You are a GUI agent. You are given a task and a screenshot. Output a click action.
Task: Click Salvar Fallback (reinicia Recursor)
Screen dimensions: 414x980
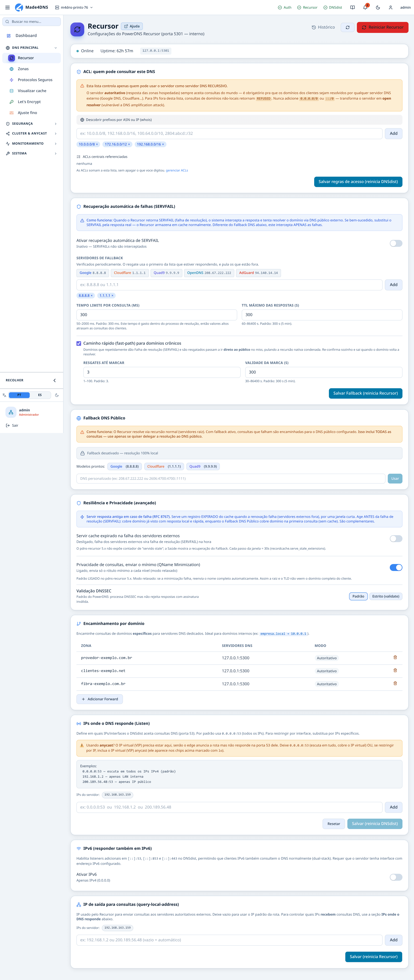pyautogui.click(x=365, y=393)
